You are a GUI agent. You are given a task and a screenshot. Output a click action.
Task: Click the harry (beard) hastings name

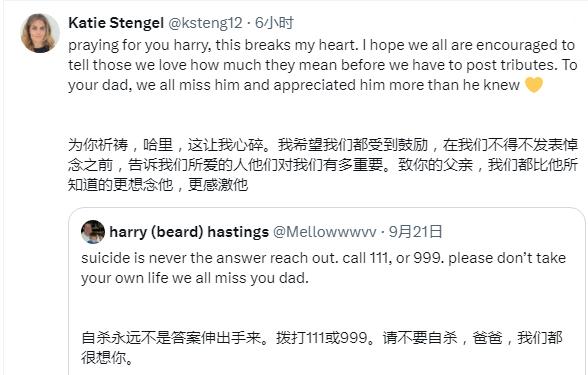coord(189,232)
